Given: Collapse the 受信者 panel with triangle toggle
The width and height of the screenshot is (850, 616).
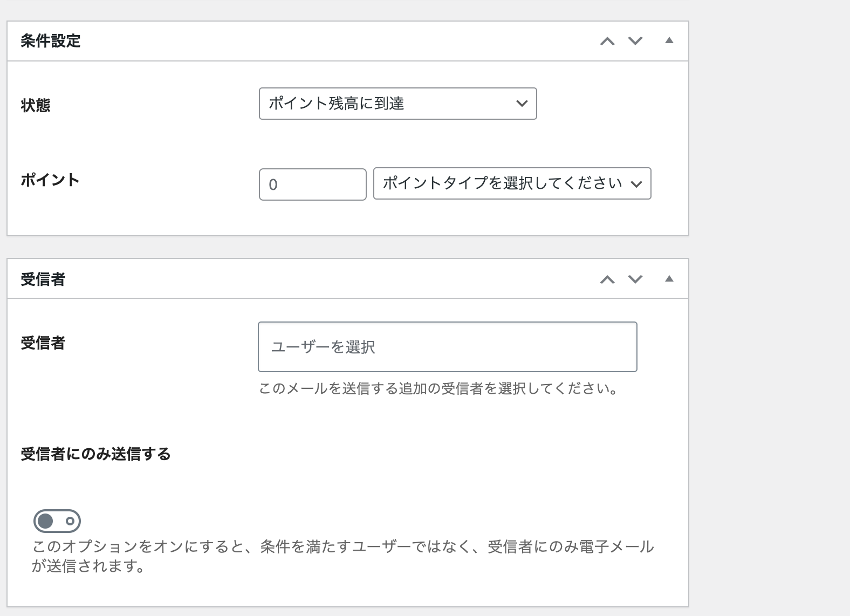Looking at the screenshot, I should click(x=669, y=279).
